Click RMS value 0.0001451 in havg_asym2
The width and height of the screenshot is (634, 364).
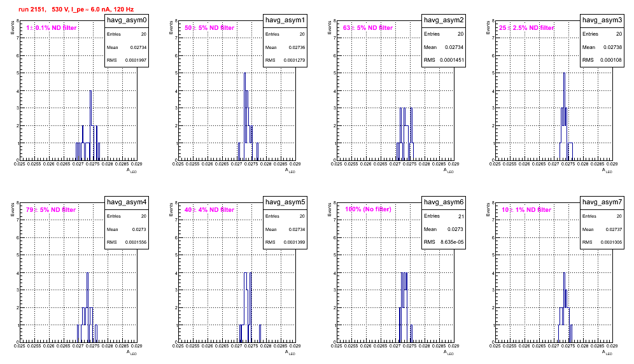(x=452, y=60)
